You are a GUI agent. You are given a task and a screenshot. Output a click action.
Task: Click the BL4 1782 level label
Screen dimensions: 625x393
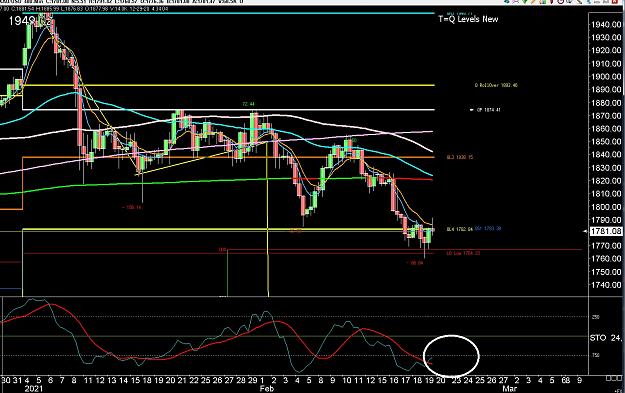click(x=460, y=229)
